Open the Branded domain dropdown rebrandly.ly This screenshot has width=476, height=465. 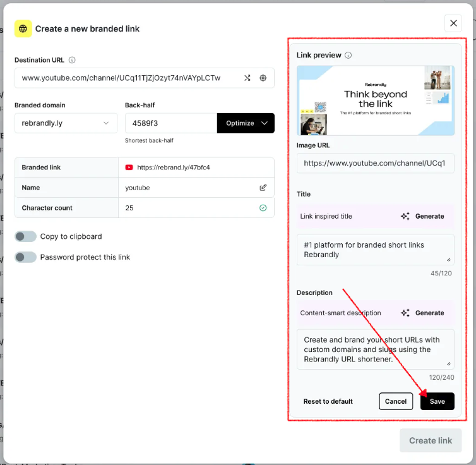pos(66,123)
